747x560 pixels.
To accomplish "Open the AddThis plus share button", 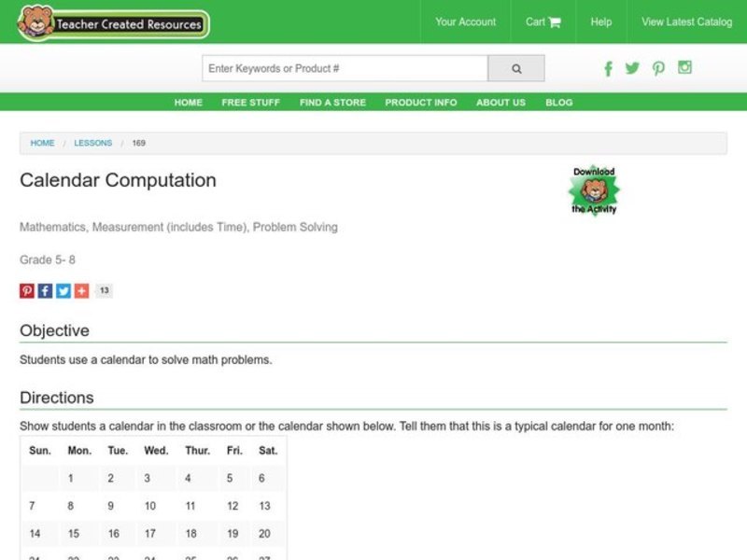I will pos(80,290).
